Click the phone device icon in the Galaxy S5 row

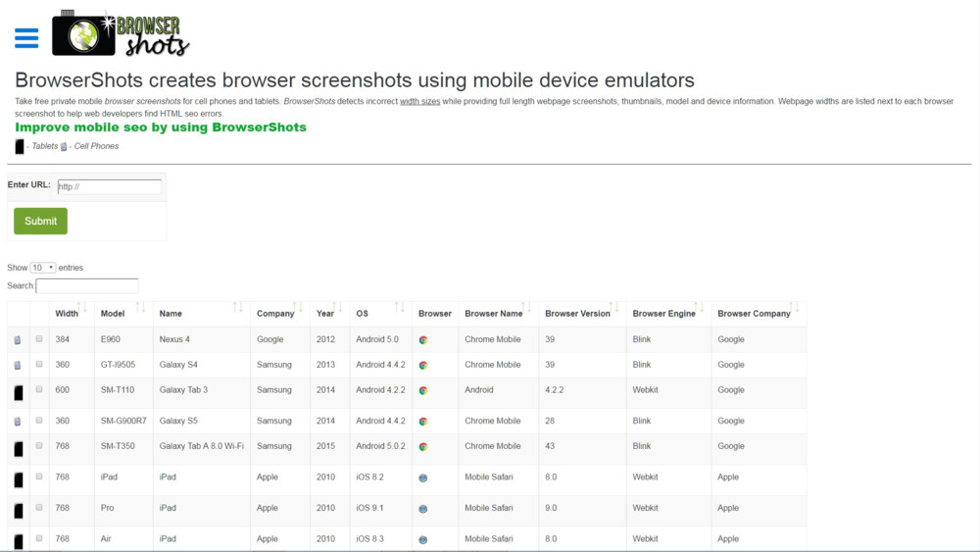18,422
